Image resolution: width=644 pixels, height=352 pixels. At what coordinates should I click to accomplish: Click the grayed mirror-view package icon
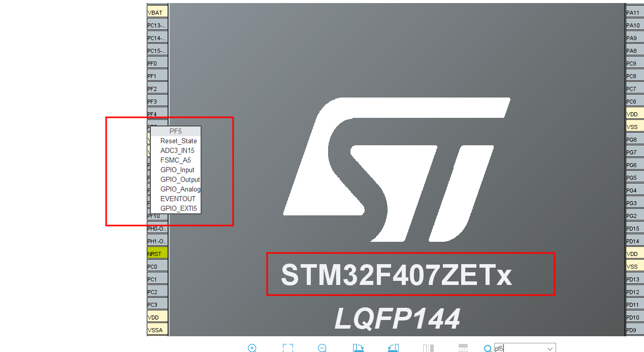pos(427,348)
